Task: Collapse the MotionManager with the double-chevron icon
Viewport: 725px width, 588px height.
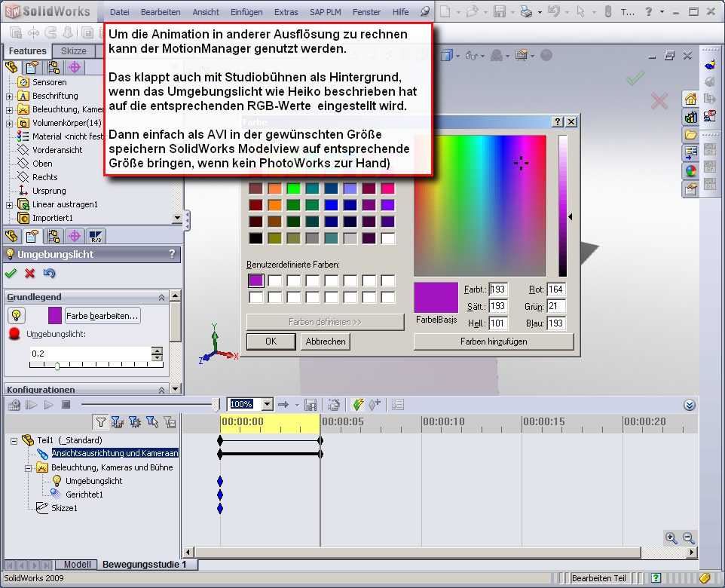Action: [690, 406]
